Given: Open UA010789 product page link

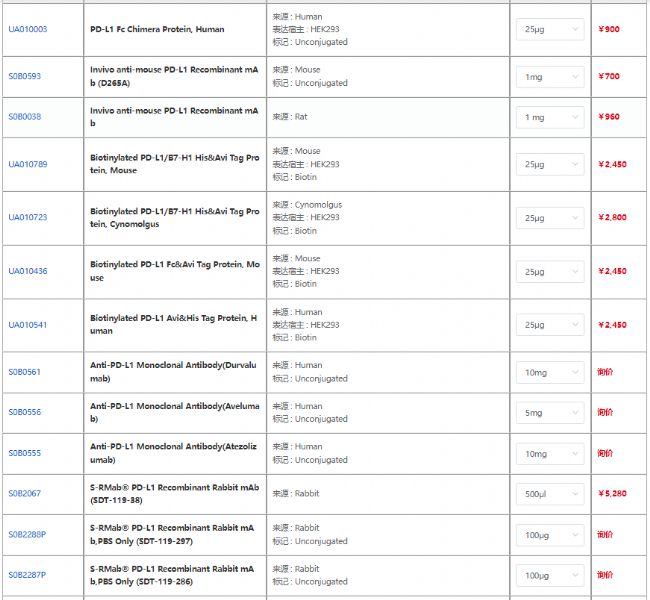Looking at the screenshot, I should point(28,164).
